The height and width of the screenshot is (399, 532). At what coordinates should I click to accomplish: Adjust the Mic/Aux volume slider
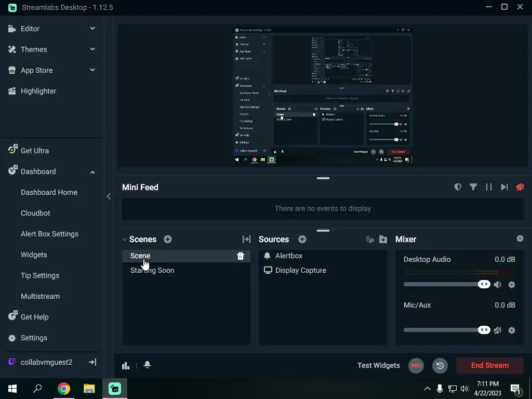tap(484, 330)
